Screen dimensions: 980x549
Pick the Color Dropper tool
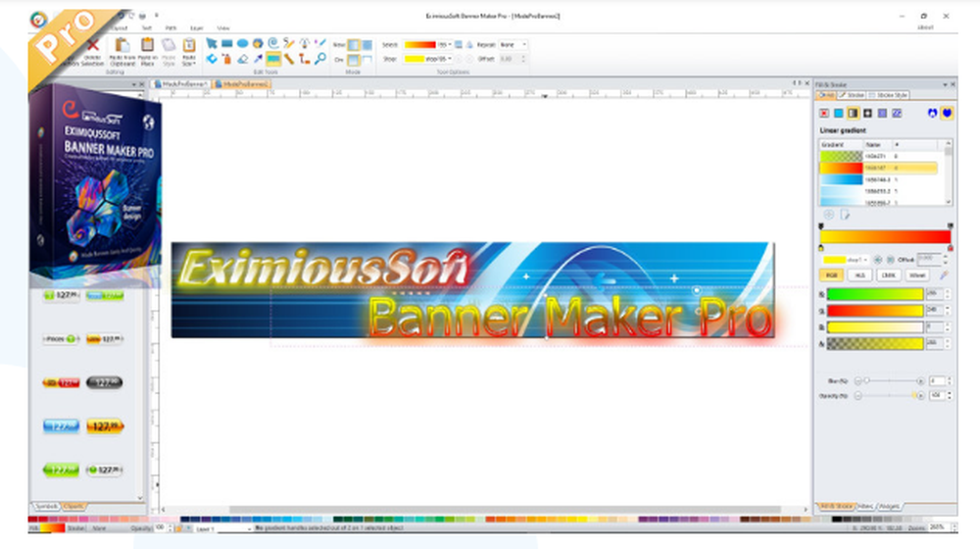258,59
